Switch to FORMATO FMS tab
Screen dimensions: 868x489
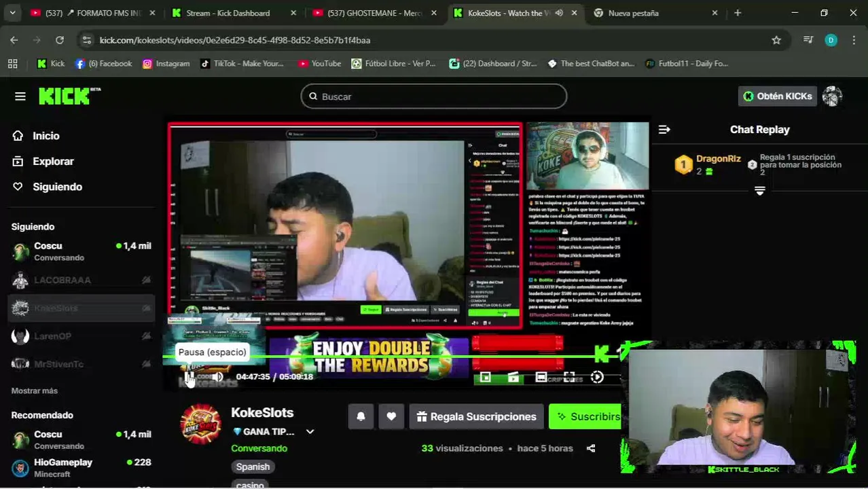[92, 13]
